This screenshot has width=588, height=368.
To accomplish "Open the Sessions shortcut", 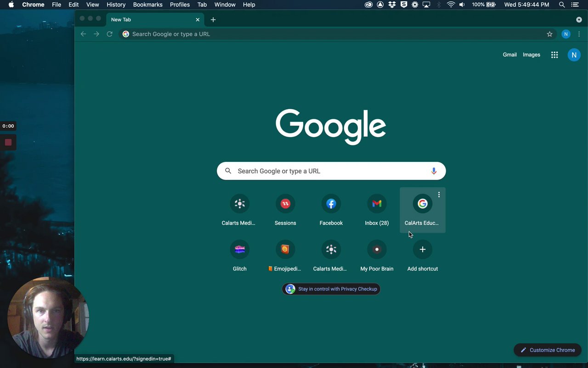I will (285, 210).
